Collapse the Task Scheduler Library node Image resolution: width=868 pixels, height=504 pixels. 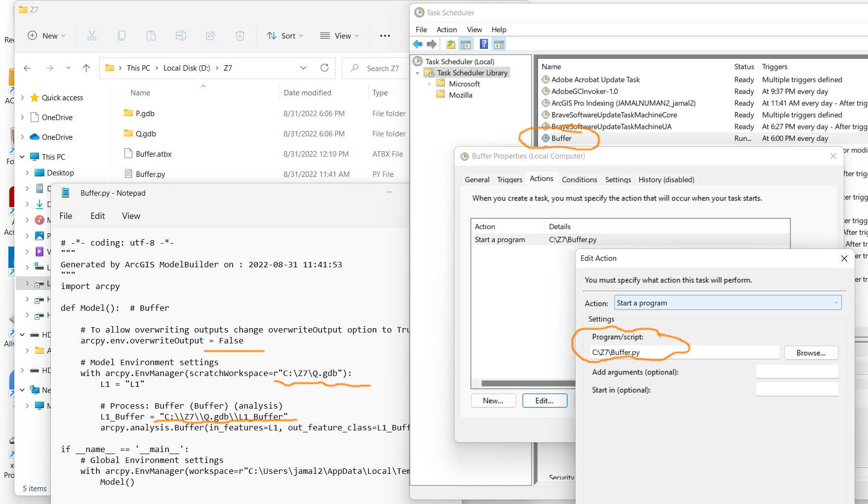click(417, 73)
